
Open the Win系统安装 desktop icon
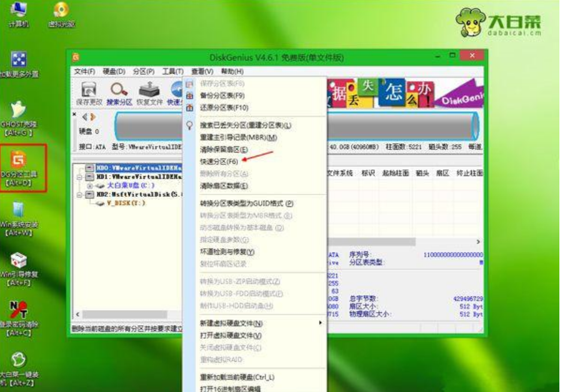click(19, 219)
